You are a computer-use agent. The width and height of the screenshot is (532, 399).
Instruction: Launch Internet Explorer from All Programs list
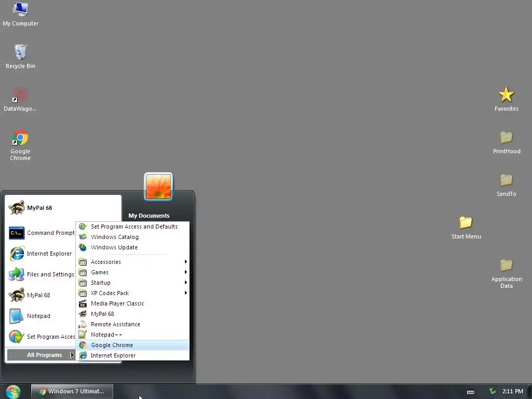[132, 355]
